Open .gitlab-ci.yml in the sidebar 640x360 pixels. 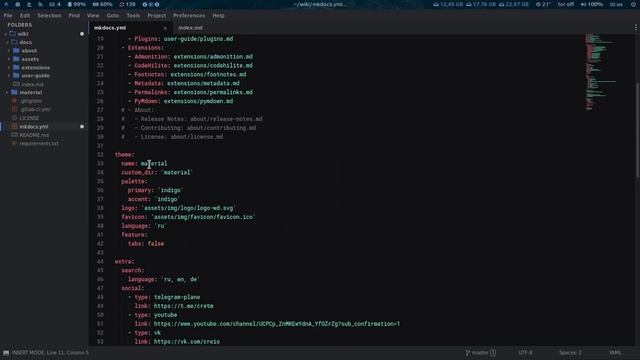pos(35,109)
